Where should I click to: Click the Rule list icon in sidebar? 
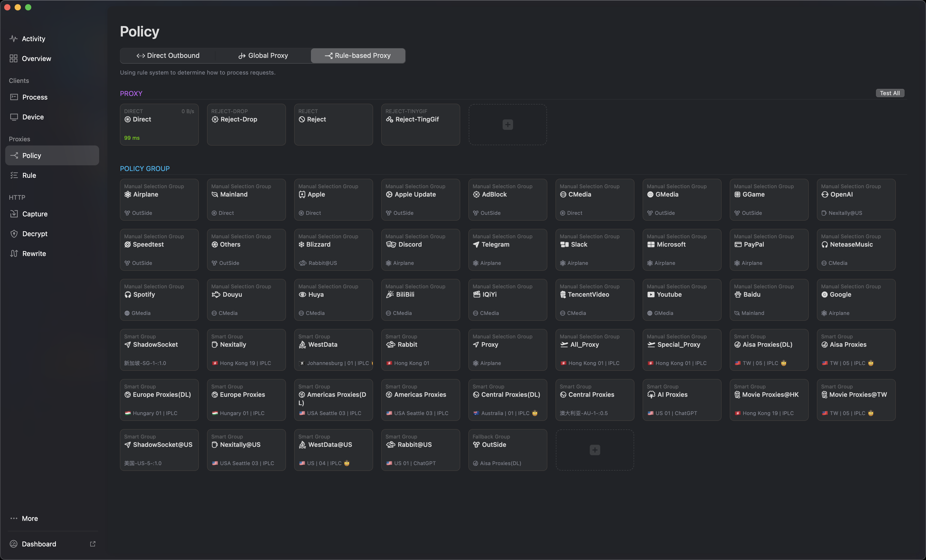coord(14,175)
